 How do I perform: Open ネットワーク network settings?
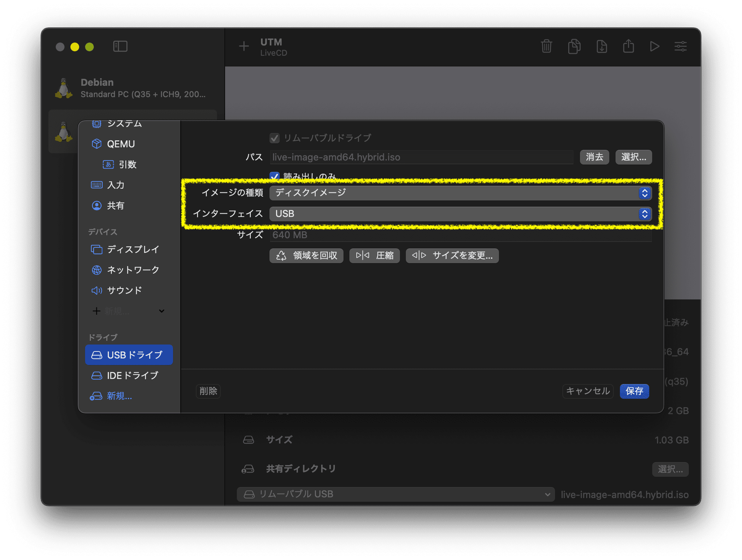[129, 270]
